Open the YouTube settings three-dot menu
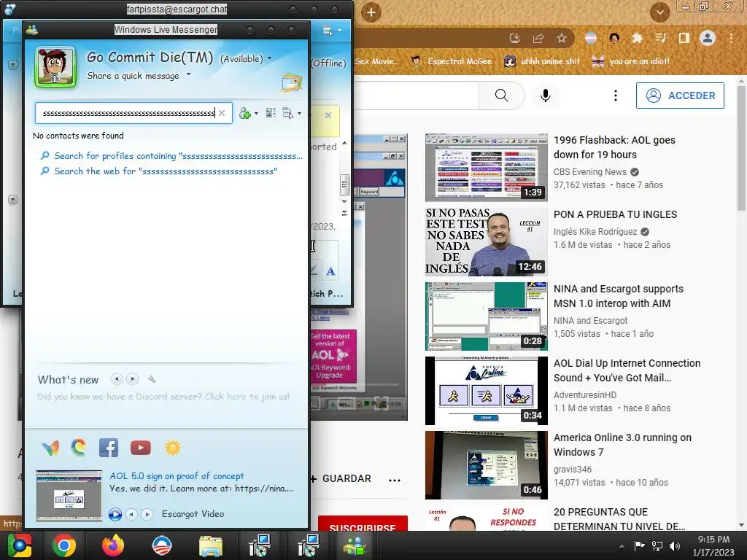 (616, 96)
